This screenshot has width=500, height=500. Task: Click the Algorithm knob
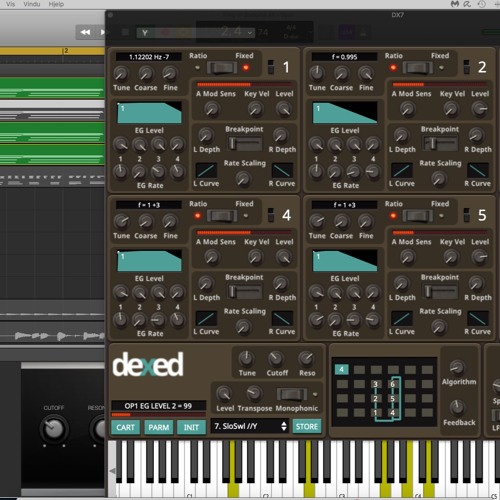click(457, 367)
